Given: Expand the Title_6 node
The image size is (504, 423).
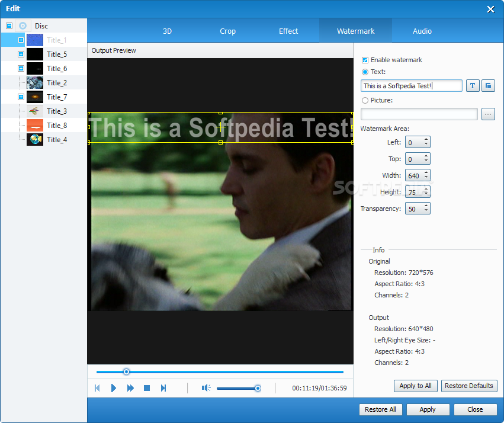Looking at the screenshot, I should pyautogui.click(x=21, y=69).
